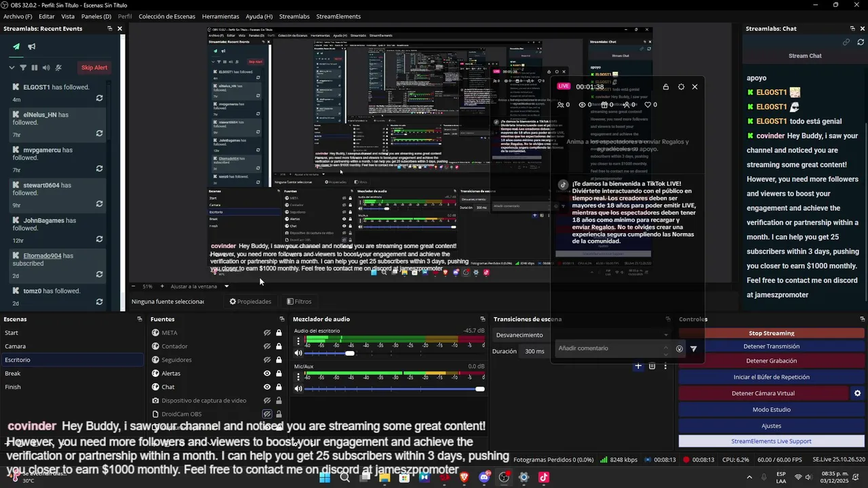Open the Escenas dock options
Image resolution: width=868 pixels, height=488 pixels.
pos(139,319)
